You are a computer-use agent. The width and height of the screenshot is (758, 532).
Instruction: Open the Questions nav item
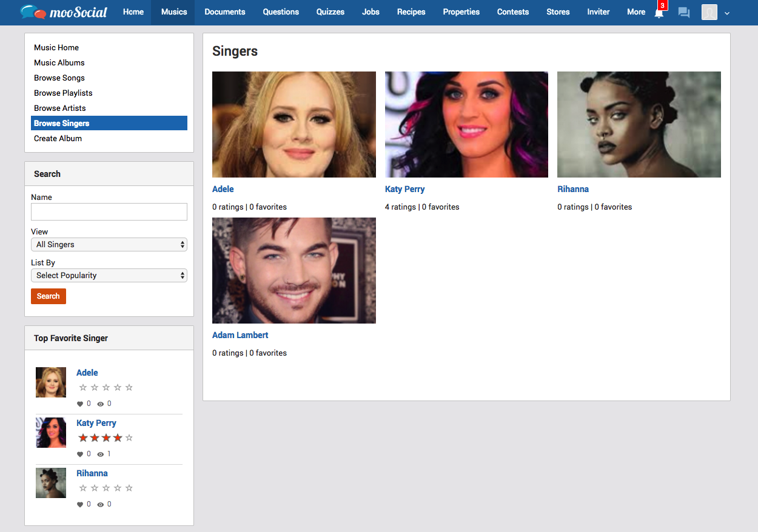[281, 12]
